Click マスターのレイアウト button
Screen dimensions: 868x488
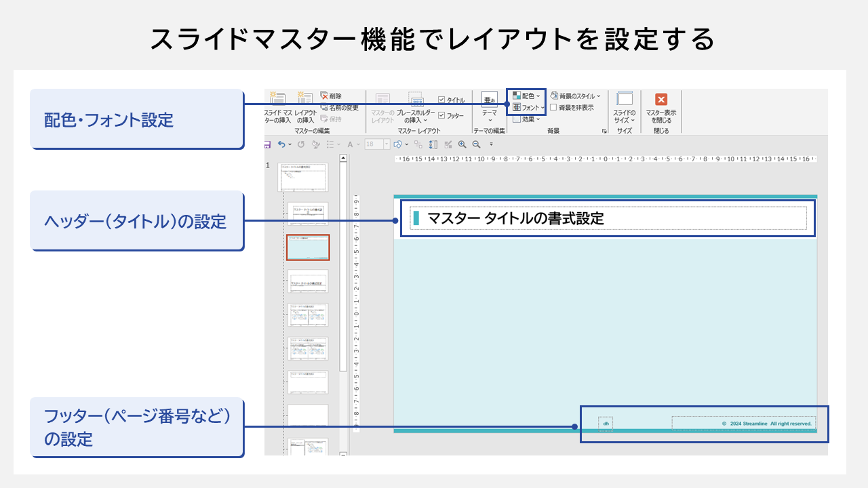tap(382, 107)
